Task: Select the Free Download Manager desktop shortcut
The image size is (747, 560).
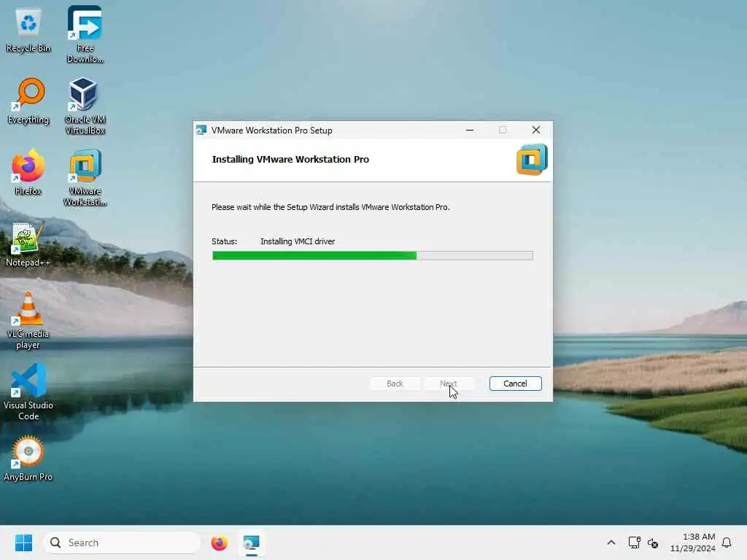Action: (85, 34)
